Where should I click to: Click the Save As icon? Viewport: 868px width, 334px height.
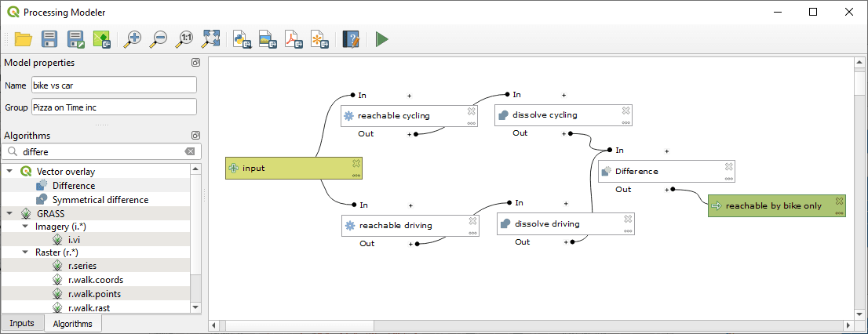tap(75, 38)
